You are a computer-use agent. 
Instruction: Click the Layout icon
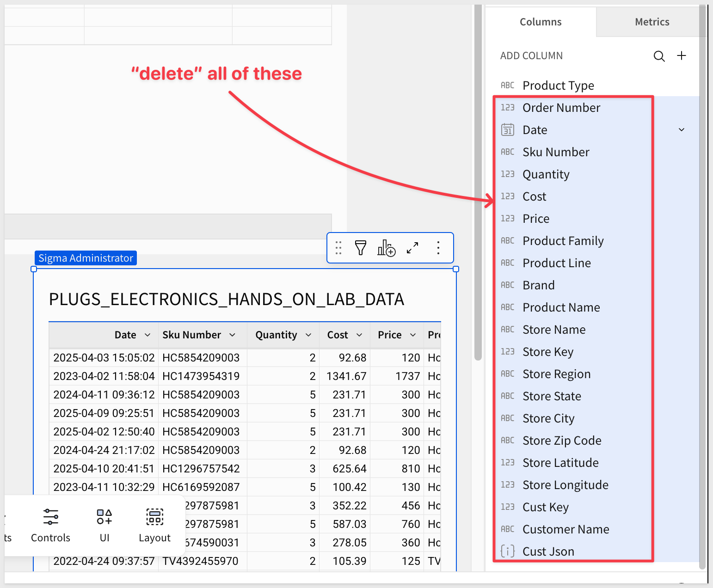(x=154, y=517)
